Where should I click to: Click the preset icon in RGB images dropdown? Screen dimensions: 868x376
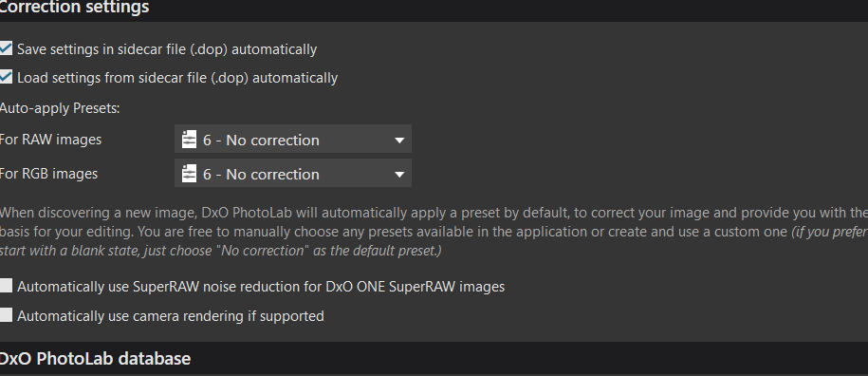(189, 174)
